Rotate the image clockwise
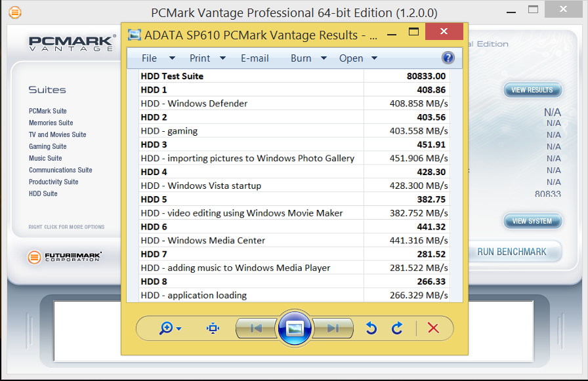 (x=397, y=329)
